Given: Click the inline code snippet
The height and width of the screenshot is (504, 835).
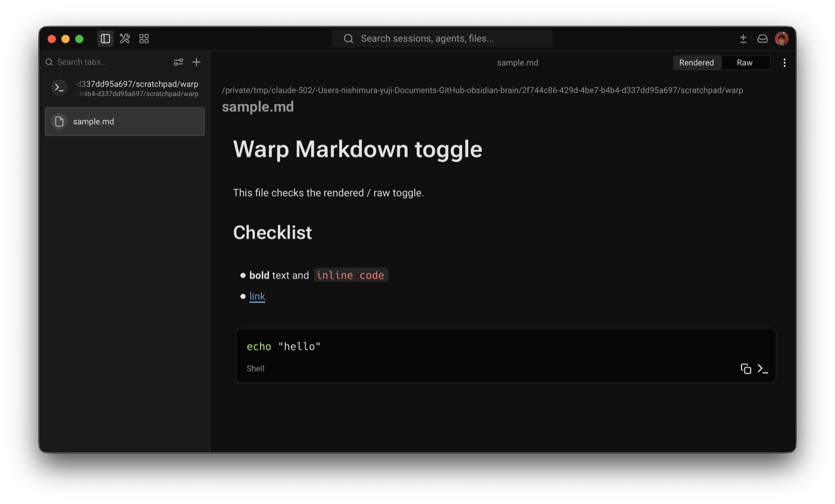Looking at the screenshot, I should [351, 275].
